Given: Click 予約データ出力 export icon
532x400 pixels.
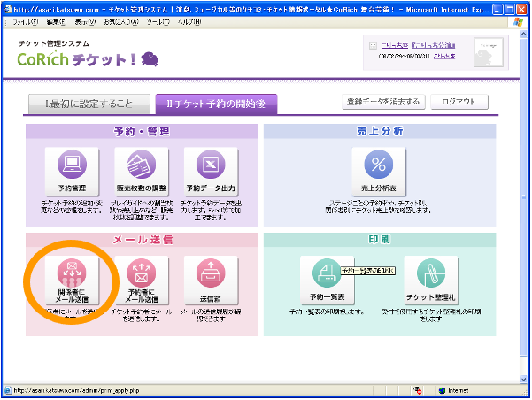Looking at the screenshot, I should coord(211,171).
